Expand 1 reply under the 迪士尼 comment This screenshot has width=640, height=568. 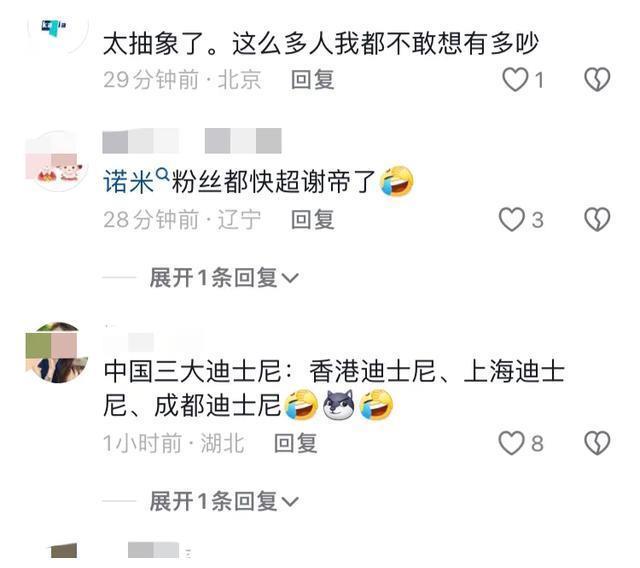[224, 501]
